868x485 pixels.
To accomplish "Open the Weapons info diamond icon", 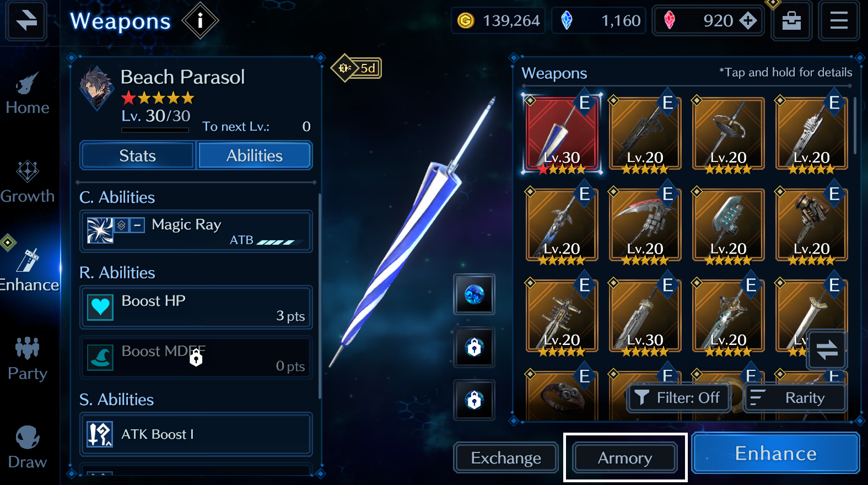I will tap(200, 21).
